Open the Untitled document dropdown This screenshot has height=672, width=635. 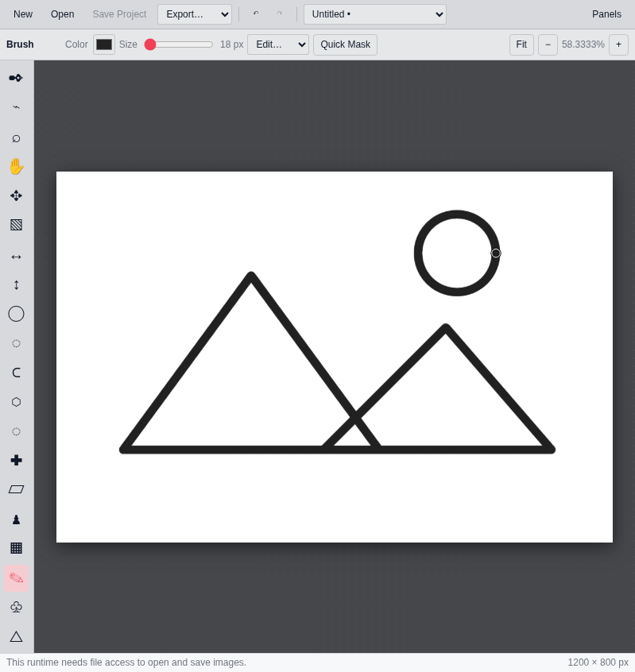pyautogui.click(x=375, y=14)
